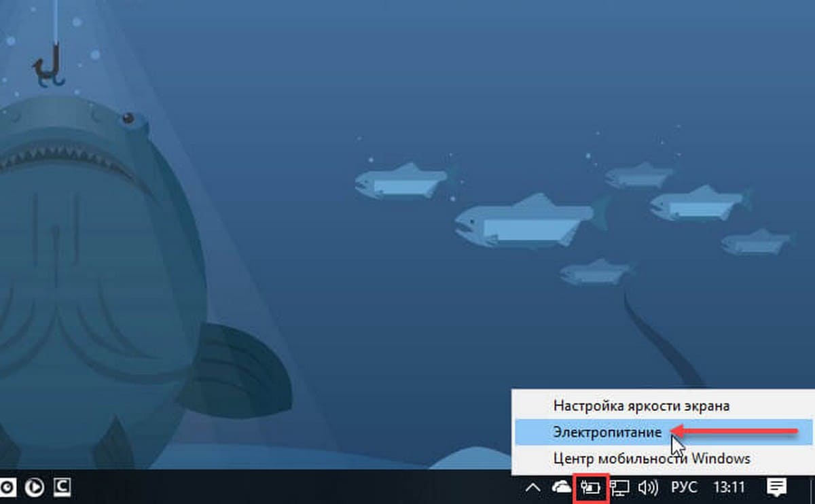Image resolution: width=815 pixels, height=504 pixels.
Task: Expand hidden tray icons chevron
Action: [x=534, y=487]
